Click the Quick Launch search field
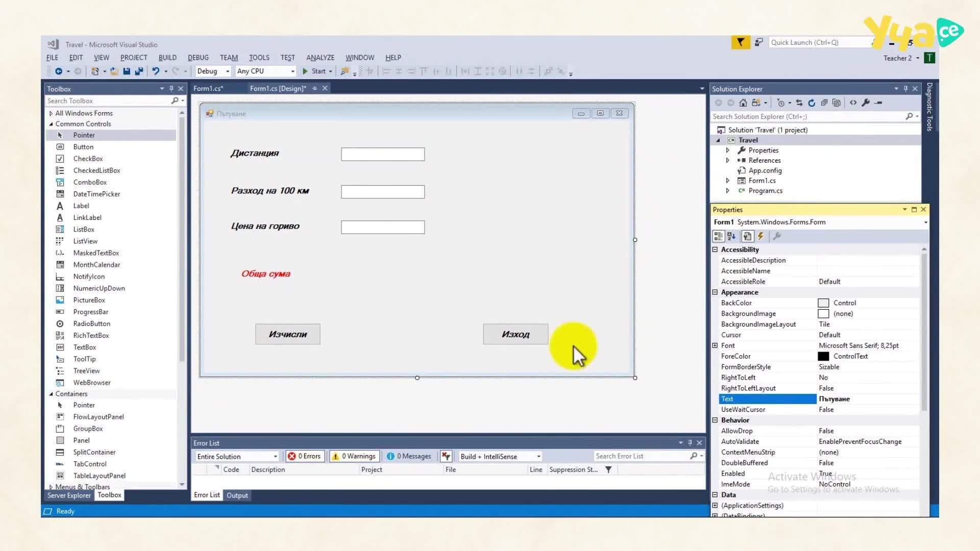The height and width of the screenshot is (551, 980). [x=819, y=42]
